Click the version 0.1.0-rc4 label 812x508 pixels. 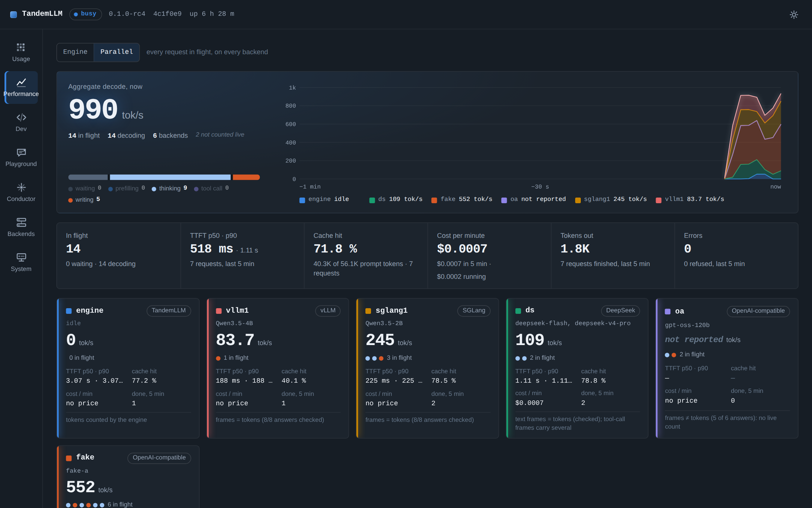pos(127,14)
